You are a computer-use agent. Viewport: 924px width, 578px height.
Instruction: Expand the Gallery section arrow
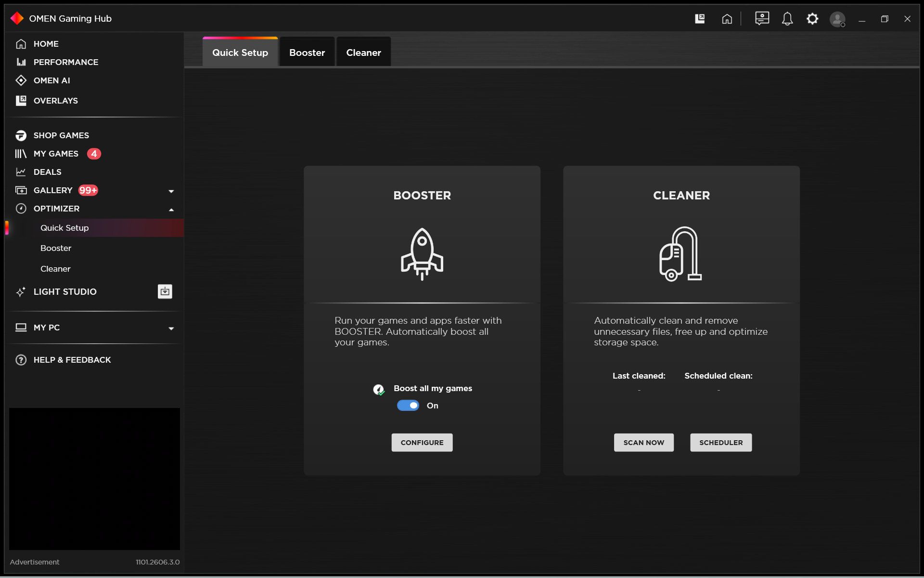tap(171, 191)
